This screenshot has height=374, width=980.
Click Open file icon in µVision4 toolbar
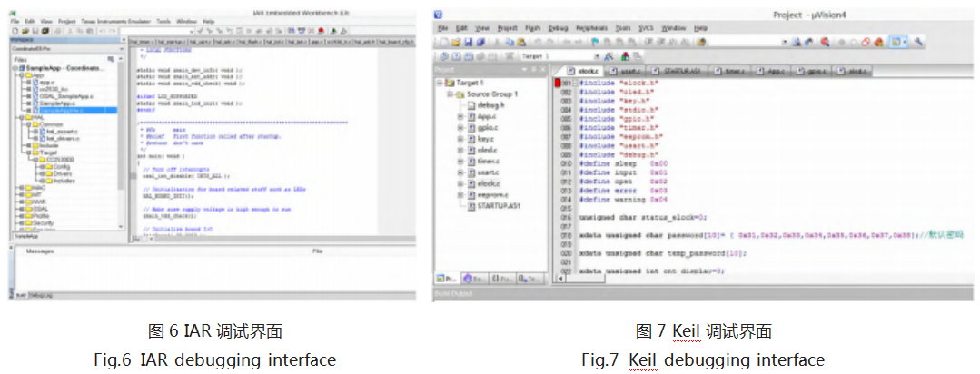tap(456, 42)
